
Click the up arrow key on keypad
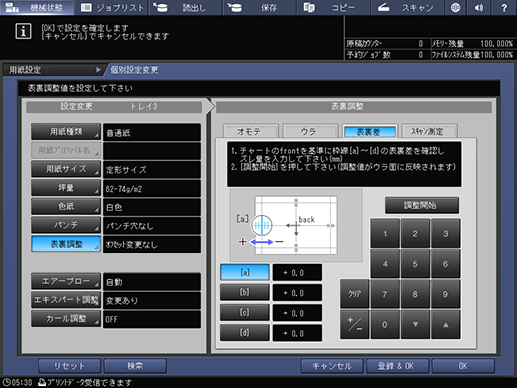point(445,324)
